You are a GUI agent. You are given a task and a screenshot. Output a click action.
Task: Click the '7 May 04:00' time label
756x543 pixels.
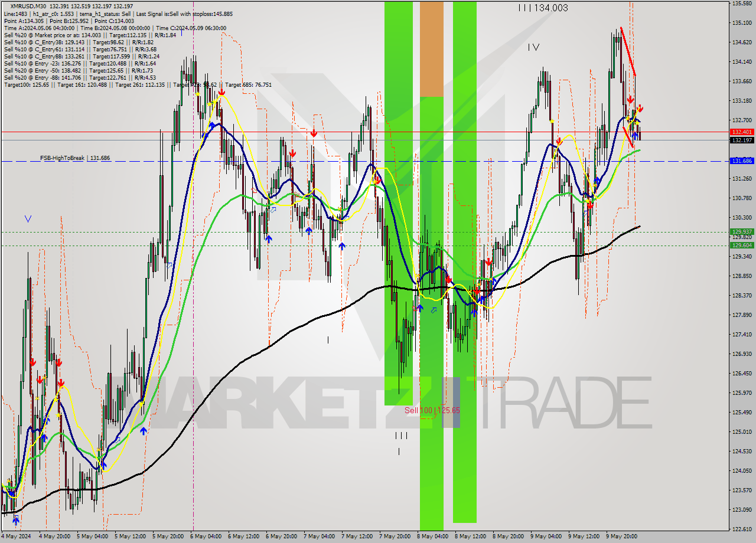tap(318, 537)
